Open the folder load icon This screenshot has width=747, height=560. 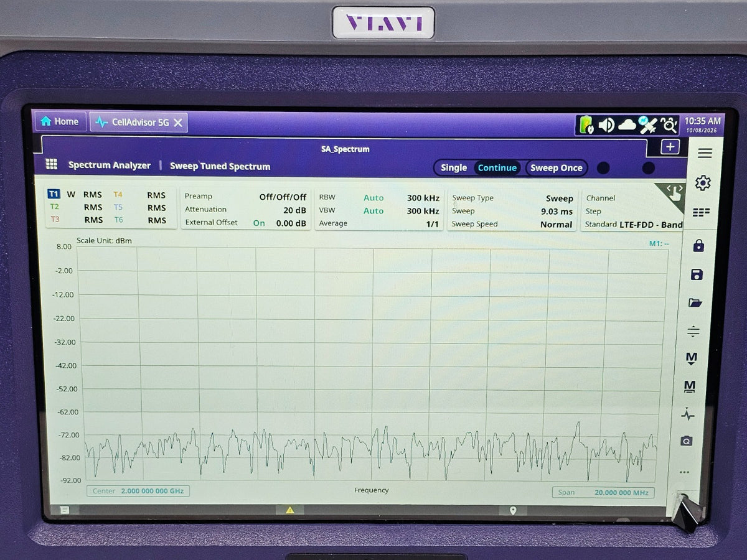[x=695, y=303]
